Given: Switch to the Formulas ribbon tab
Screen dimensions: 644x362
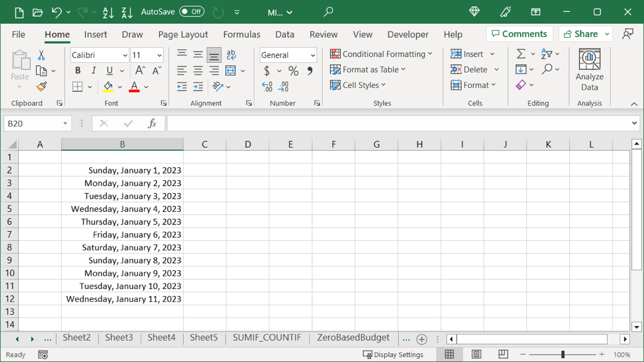Looking at the screenshot, I should 241,35.
